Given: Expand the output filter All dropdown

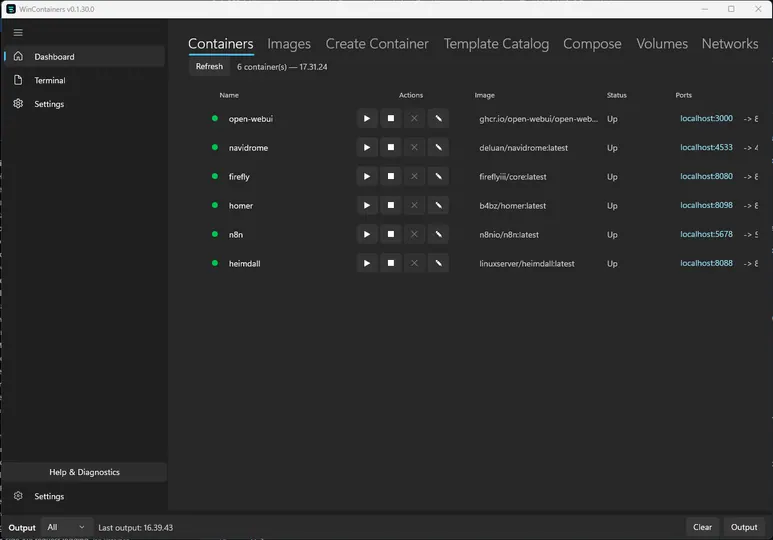Looking at the screenshot, I should pyautogui.click(x=67, y=527).
